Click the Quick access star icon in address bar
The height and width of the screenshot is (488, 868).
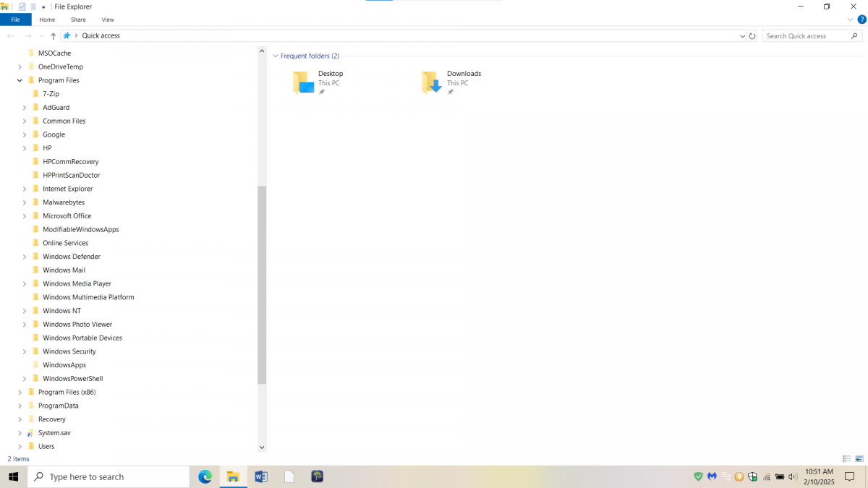tap(67, 35)
